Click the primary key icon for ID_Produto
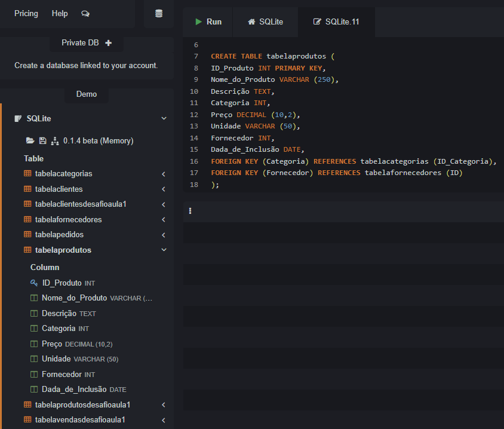Image resolution: width=504 pixels, height=429 pixels. point(34,283)
